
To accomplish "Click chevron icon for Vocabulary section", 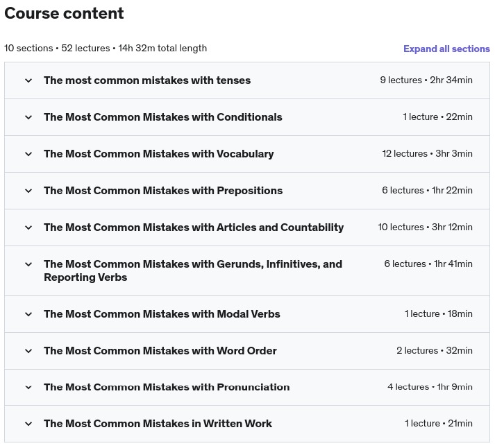I will point(28,154).
